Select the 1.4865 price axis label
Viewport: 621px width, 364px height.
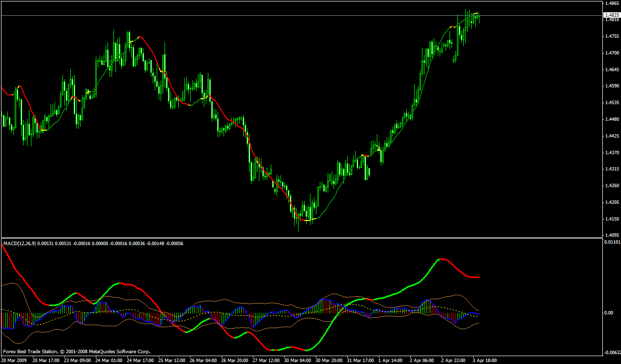click(x=612, y=3)
